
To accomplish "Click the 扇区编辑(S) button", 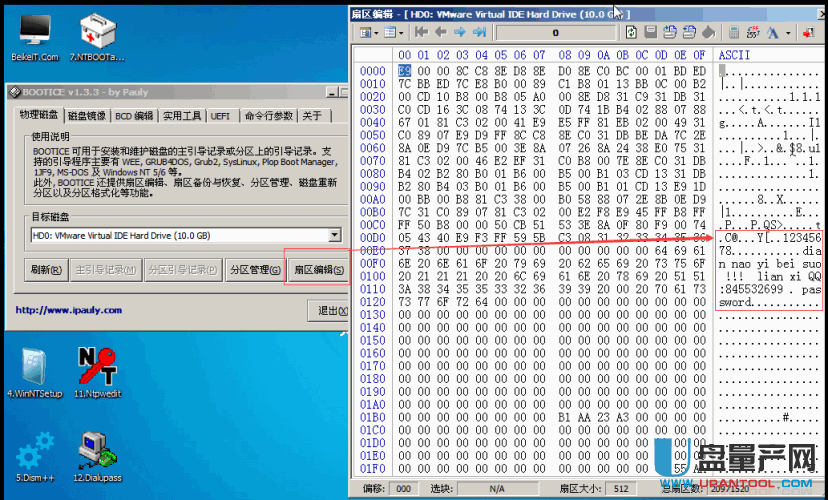I will tap(318, 270).
